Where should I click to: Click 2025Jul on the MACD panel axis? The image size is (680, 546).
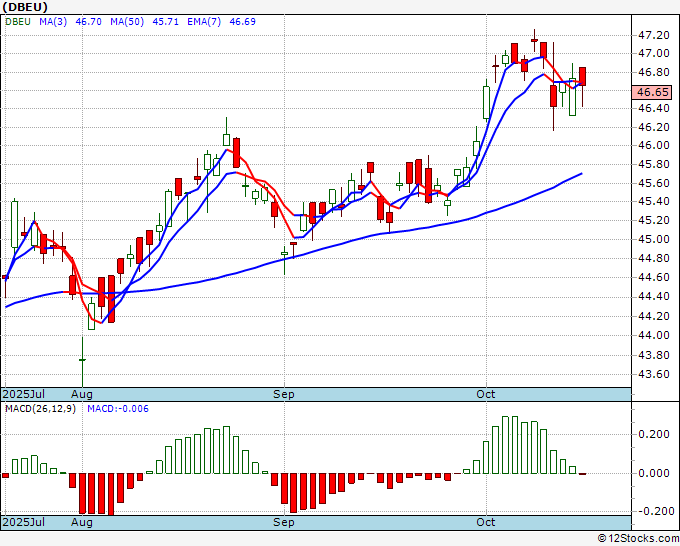24,522
